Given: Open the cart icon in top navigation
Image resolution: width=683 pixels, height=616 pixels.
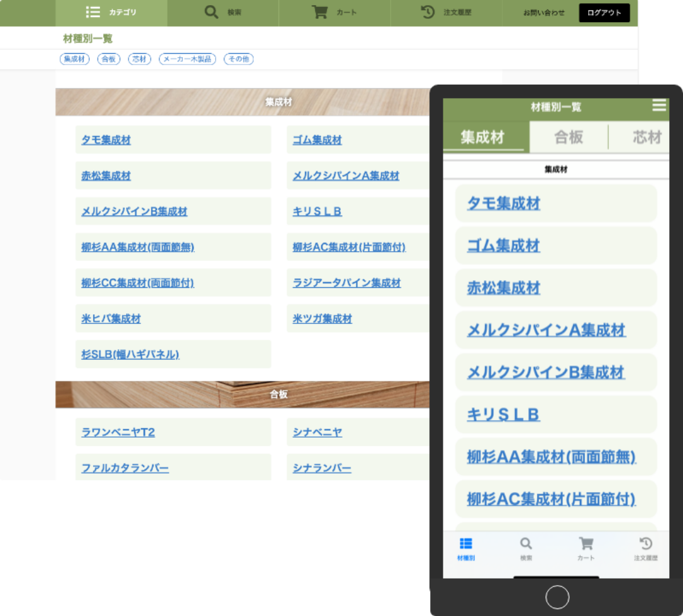Looking at the screenshot, I should (x=320, y=12).
